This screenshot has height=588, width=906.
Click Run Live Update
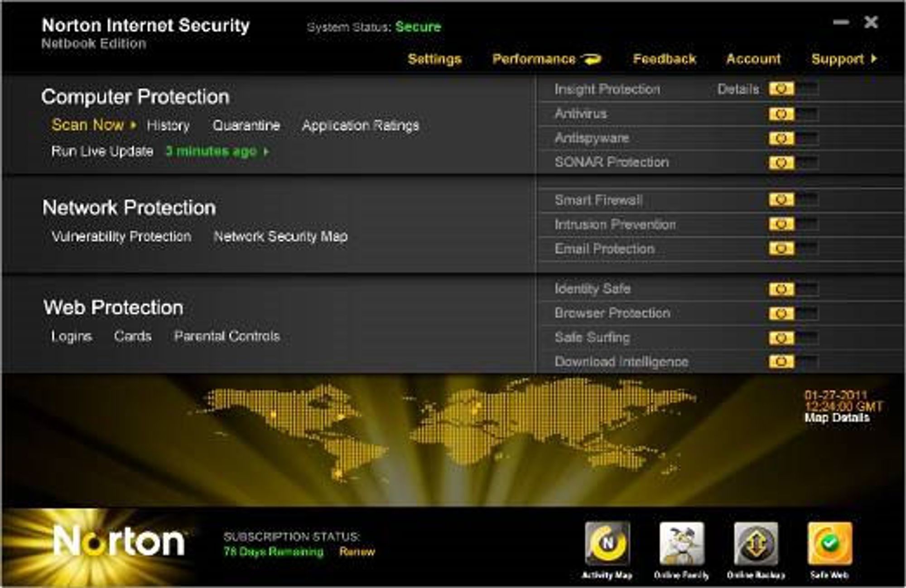[x=102, y=151]
